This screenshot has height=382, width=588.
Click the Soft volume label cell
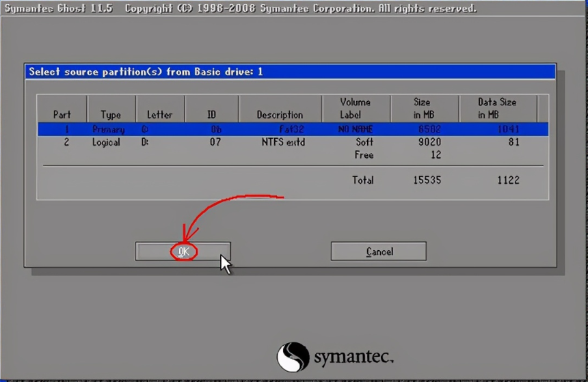(x=364, y=142)
